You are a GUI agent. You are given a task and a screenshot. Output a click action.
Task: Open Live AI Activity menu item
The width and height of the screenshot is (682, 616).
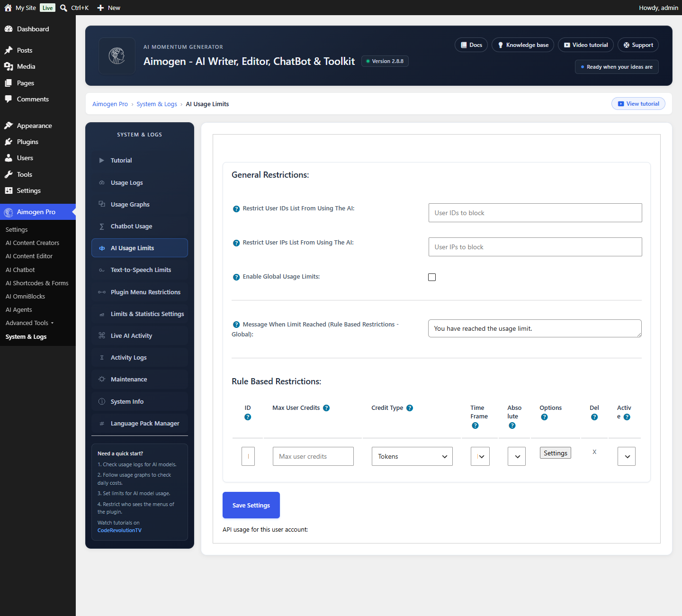140,335
